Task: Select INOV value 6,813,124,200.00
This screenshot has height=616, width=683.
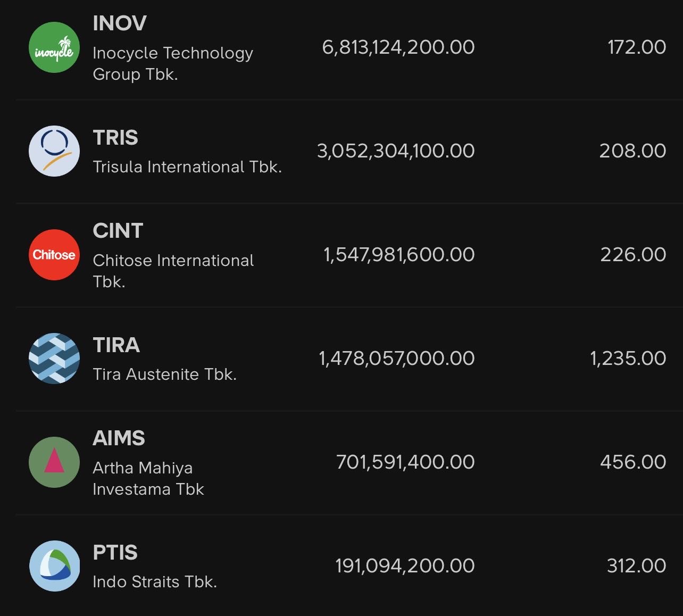Action: (x=398, y=47)
